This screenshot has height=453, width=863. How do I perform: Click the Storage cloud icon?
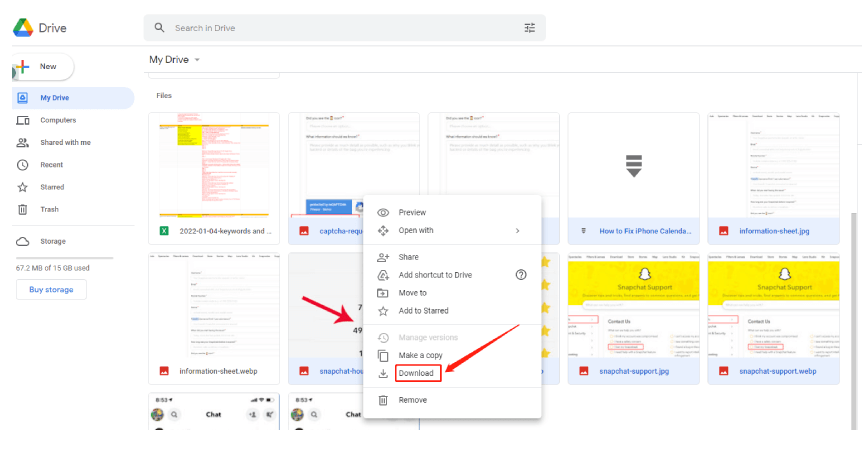click(22, 241)
